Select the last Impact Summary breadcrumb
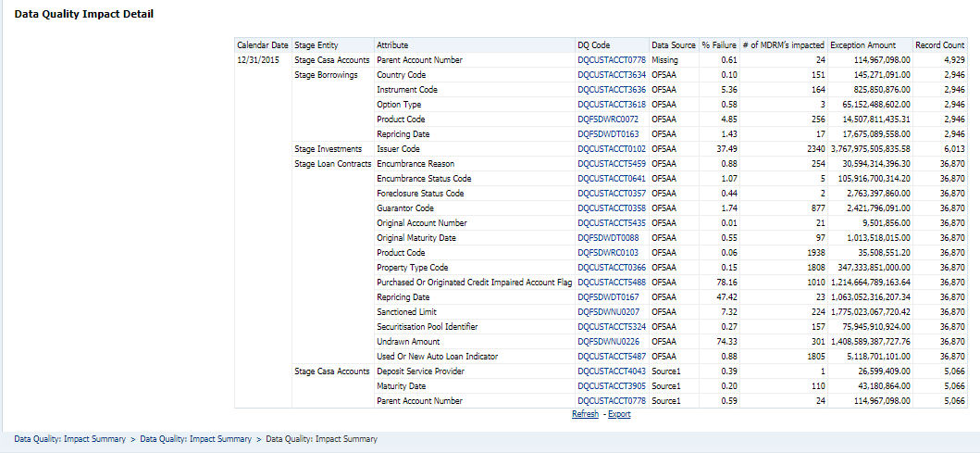Screen dimensions: 980x453 pyautogui.click(x=321, y=439)
